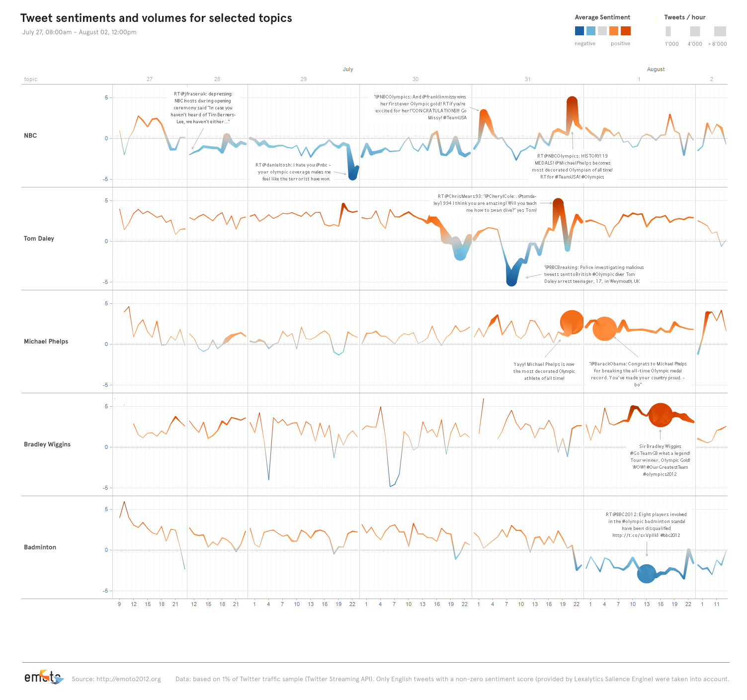Click the BBCBreaking police investigation tweet annotation

tap(593, 274)
